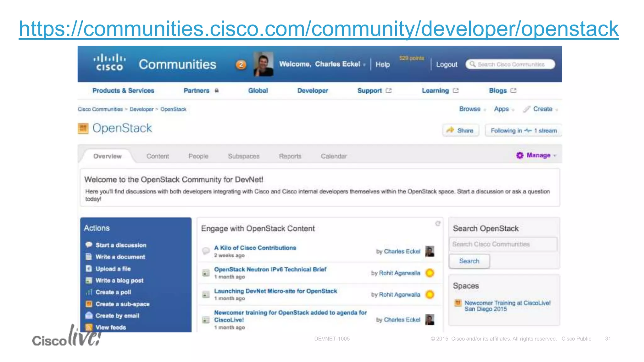Screen dimensions: 644x362
Task: Click the document icon beside OpenStack Neutron IPv6 Technical Brief
Action: 206,273
